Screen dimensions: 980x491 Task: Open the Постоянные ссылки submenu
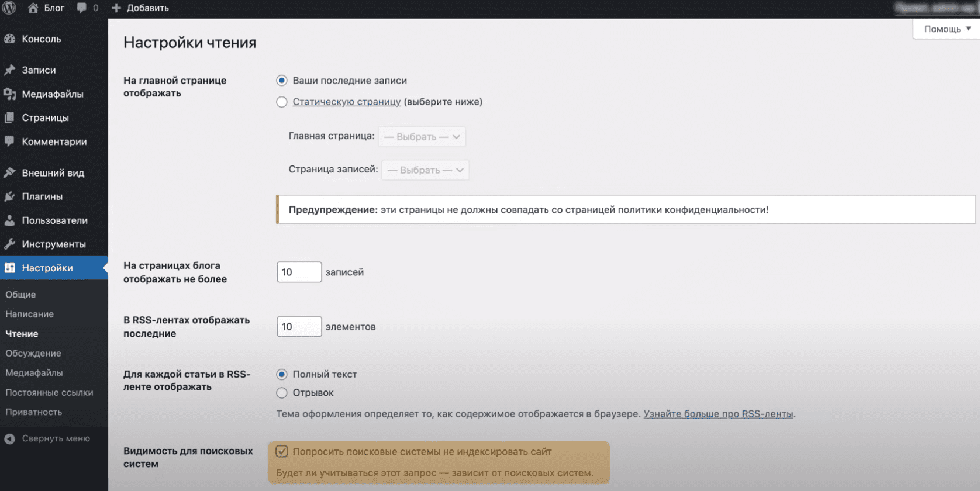[49, 392]
